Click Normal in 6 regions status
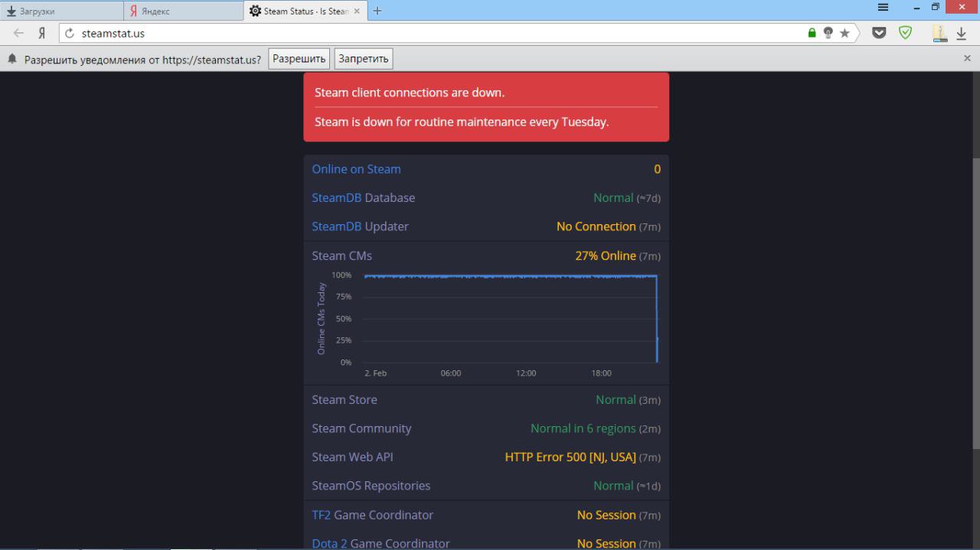The image size is (980, 550). click(583, 428)
